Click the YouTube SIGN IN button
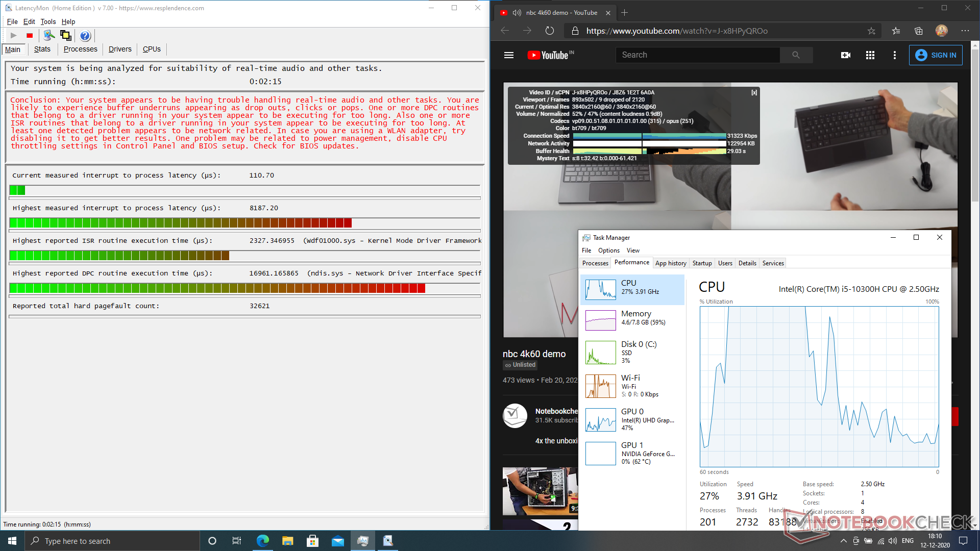Image resolution: width=980 pixels, height=551 pixels. [936, 55]
